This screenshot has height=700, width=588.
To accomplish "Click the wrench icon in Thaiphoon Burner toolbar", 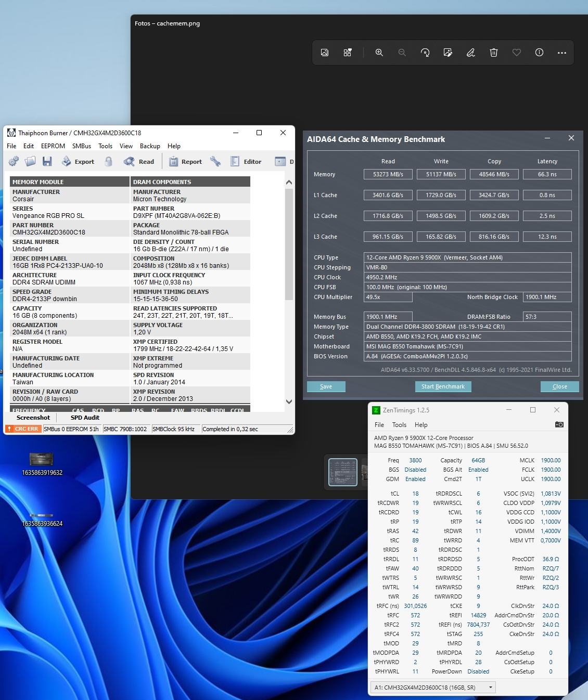I will [215, 162].
